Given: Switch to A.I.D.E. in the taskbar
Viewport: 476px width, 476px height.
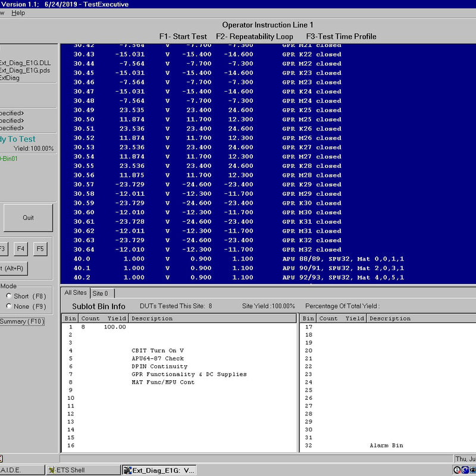Looking at the screenshot, I should pyautogui.click(x=21, y=470).
